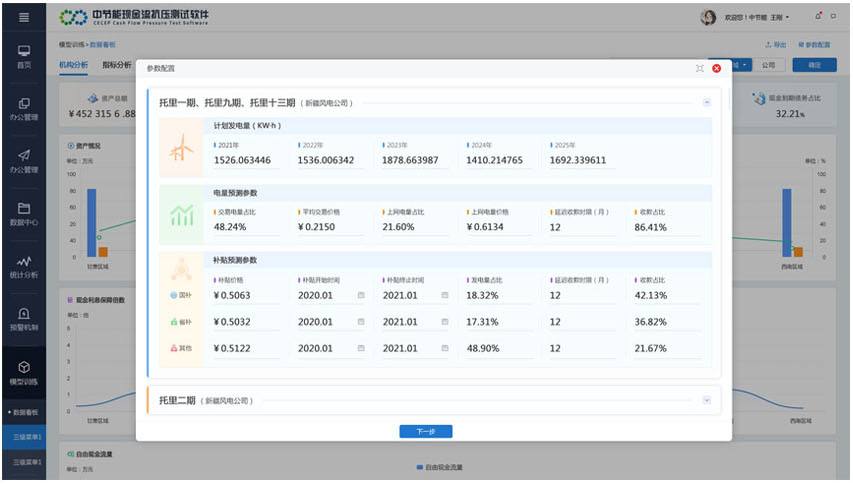The width and height of the screenshot is (853, 484).
Task: Switch to 指标分析 tab
Action: click(x=117, y=65)
